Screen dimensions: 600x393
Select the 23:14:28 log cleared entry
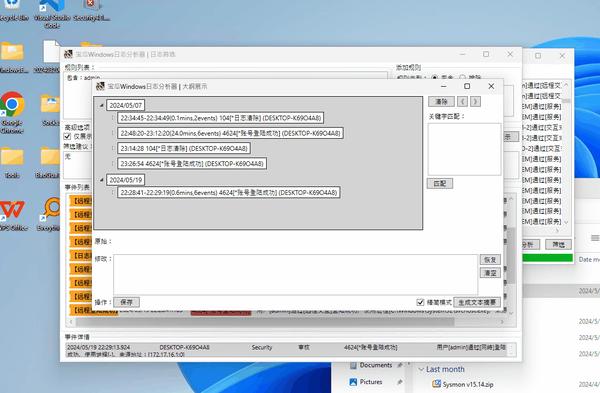click(184, 148)
